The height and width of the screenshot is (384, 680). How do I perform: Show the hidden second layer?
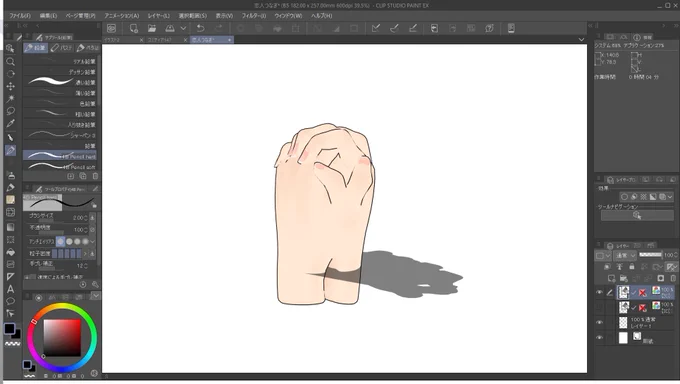click(599, 307)
